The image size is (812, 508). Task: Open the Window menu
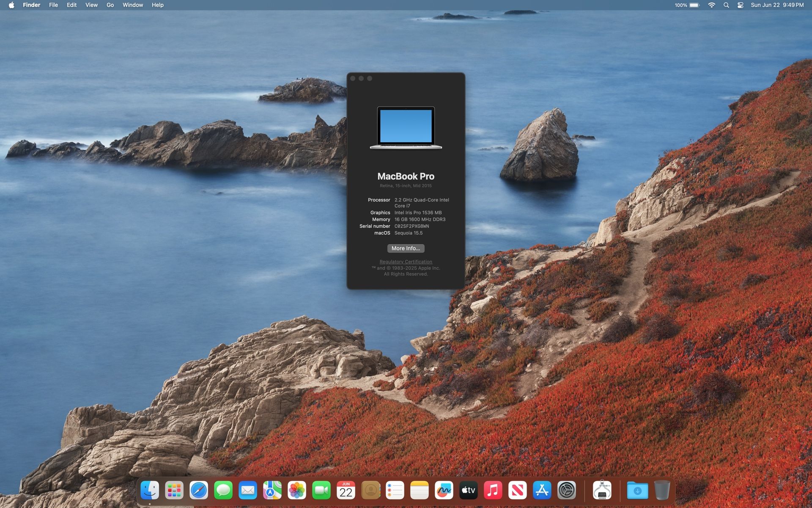pyautogui.click(x=133, y=5)
